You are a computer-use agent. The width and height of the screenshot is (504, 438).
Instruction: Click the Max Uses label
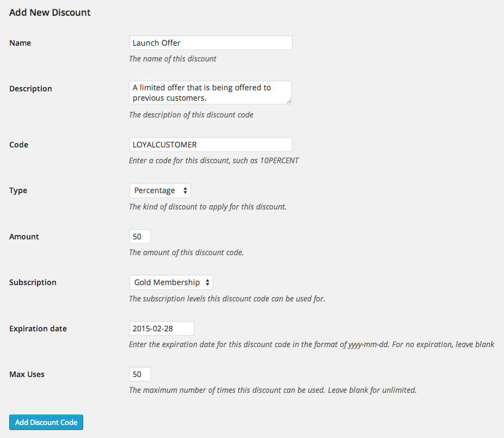pyautogui.click(x=27, y=374)
